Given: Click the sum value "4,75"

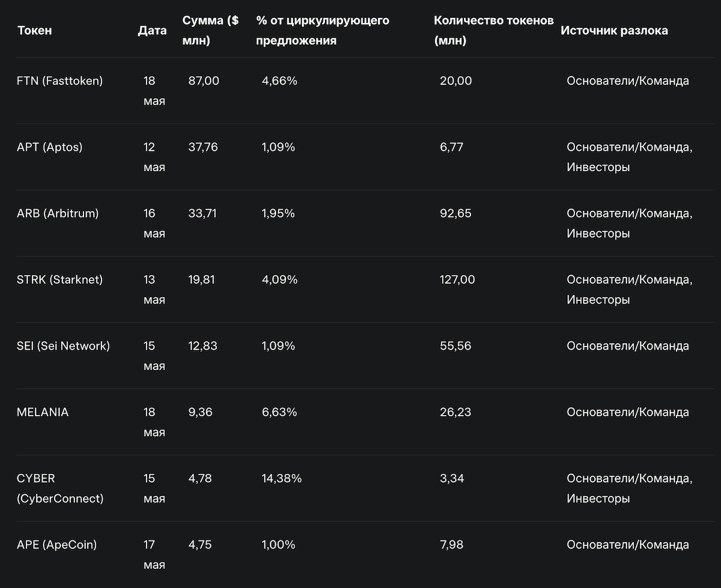Looking at the screenshot, I should click(200, 544).
